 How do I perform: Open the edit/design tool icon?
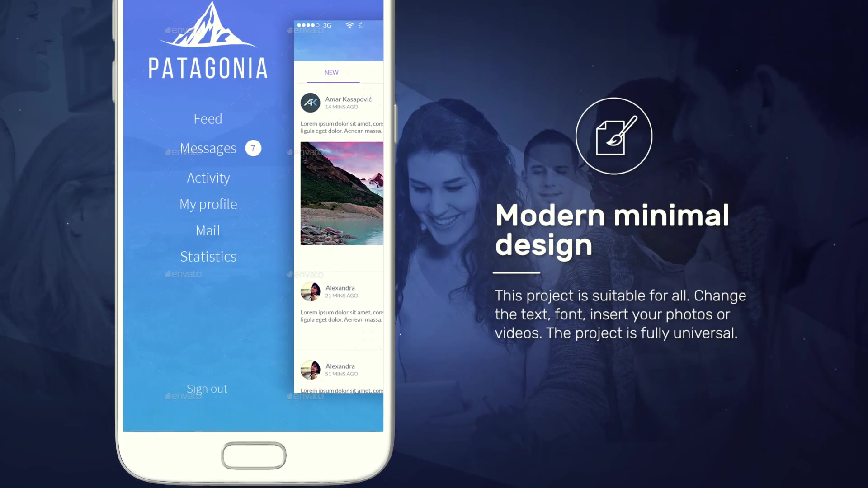pos(614,137)
